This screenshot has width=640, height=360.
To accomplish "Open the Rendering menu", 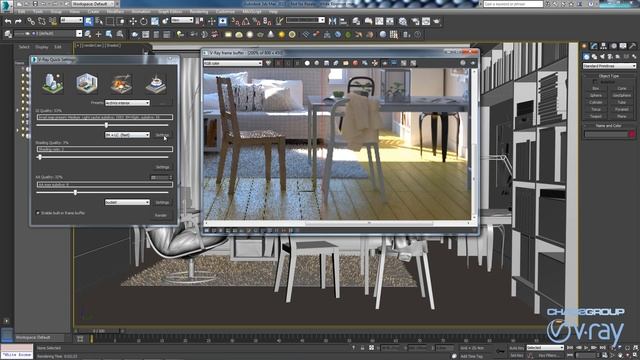I will pos(199,12).
